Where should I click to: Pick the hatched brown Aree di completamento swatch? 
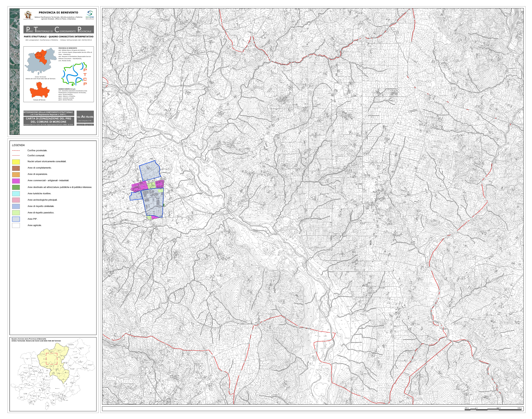click(16, 168)
